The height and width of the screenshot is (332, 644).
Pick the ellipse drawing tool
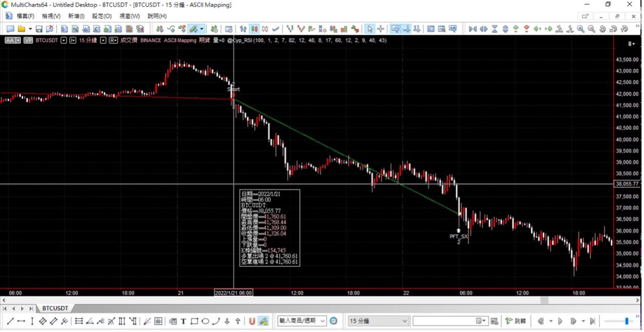205,321
